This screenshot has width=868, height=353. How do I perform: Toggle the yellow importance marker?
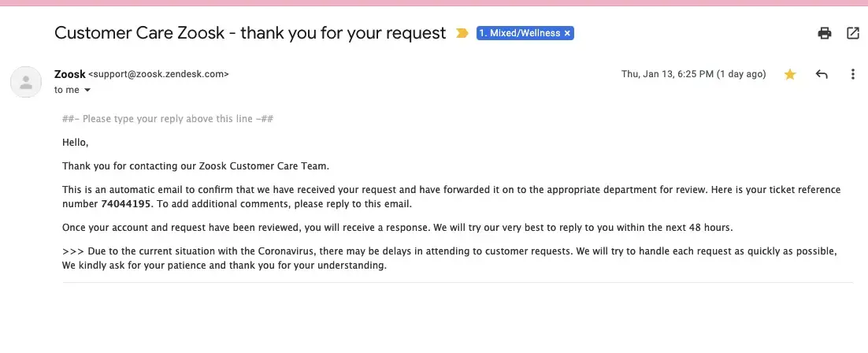462,33
